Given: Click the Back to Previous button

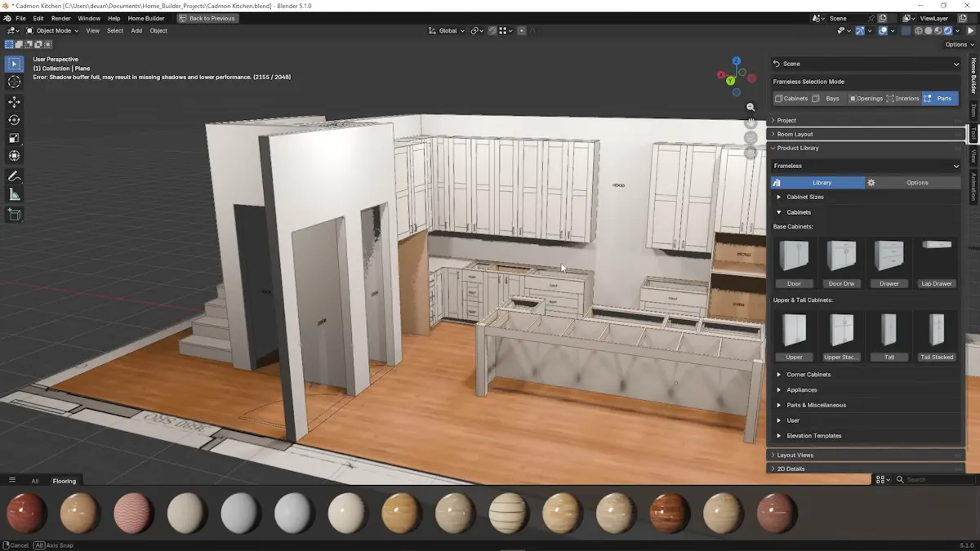Looking at the screenshot, I should coord(207,18).
